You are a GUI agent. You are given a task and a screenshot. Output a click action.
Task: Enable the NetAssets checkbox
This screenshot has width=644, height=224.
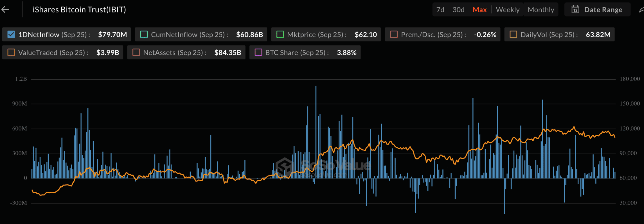136,52
